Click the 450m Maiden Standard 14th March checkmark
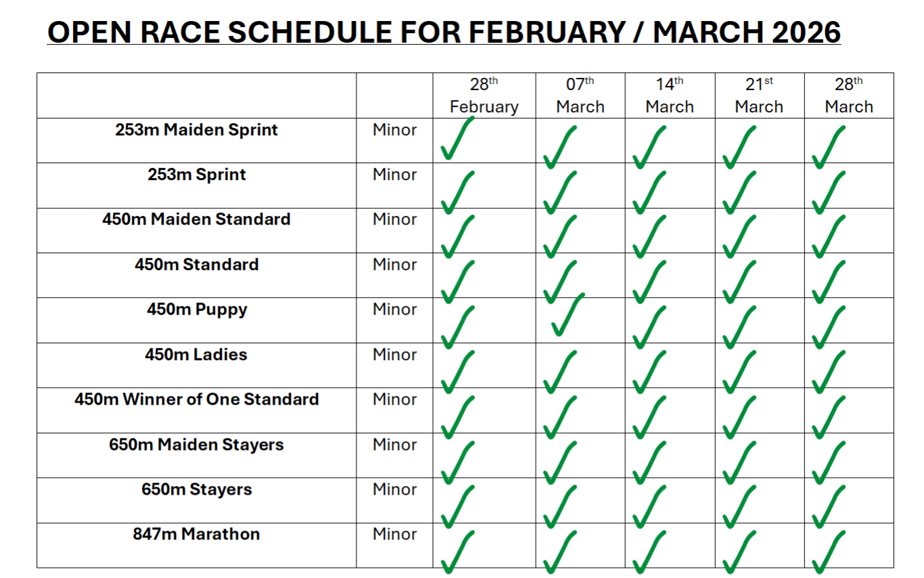924x578 pixels. click(649, 236)
